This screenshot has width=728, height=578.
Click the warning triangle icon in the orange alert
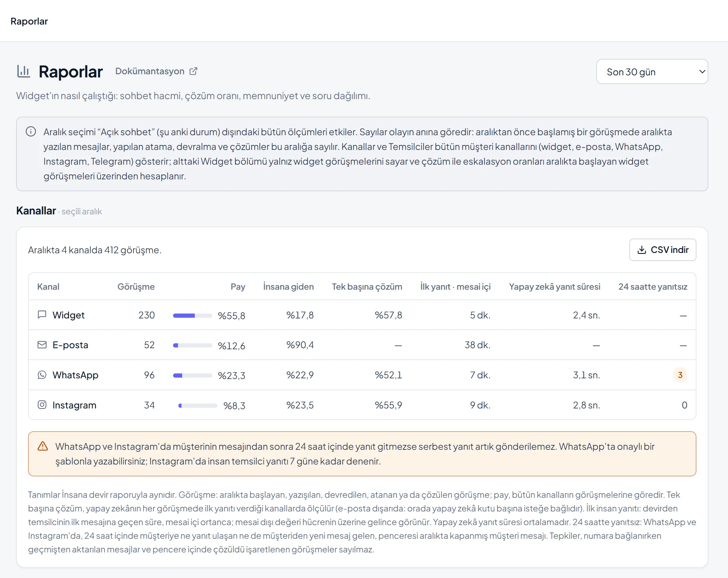43,446
